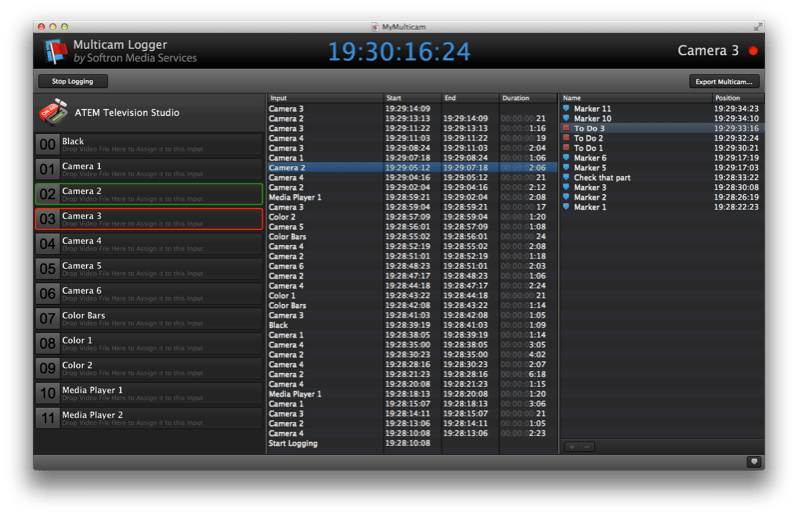The height and width of the screenshot is (516, 798).
Task: Select red-outlined input 03 Camera 3
Action: [x=149, y=219]
